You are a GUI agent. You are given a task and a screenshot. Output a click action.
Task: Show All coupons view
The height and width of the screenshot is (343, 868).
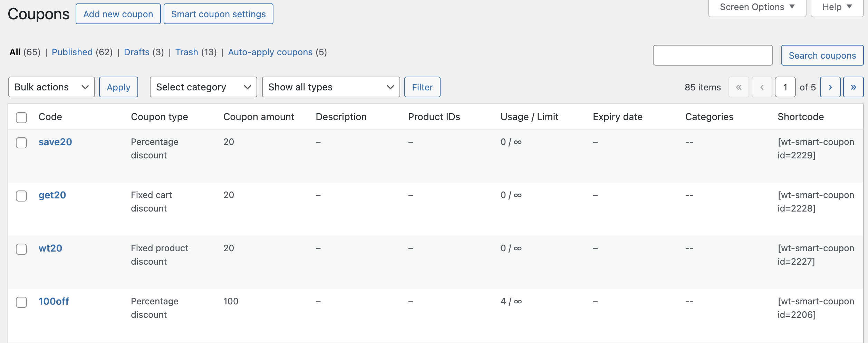[x=15, y=52]
